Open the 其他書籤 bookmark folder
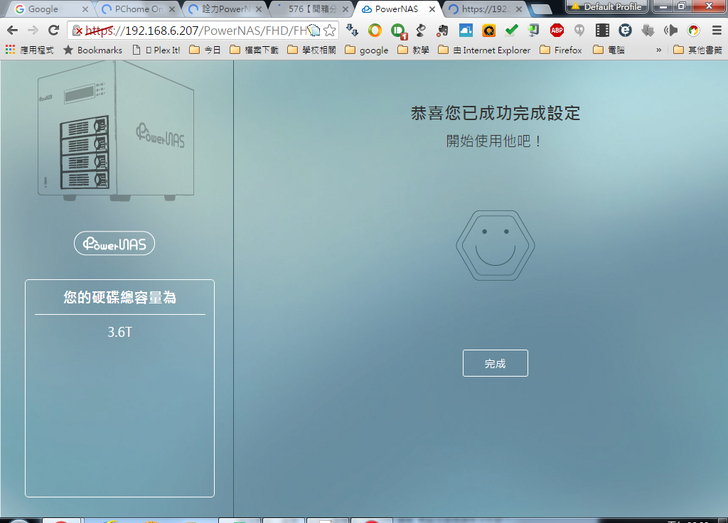The image size is (728, 523). (698, 50)
